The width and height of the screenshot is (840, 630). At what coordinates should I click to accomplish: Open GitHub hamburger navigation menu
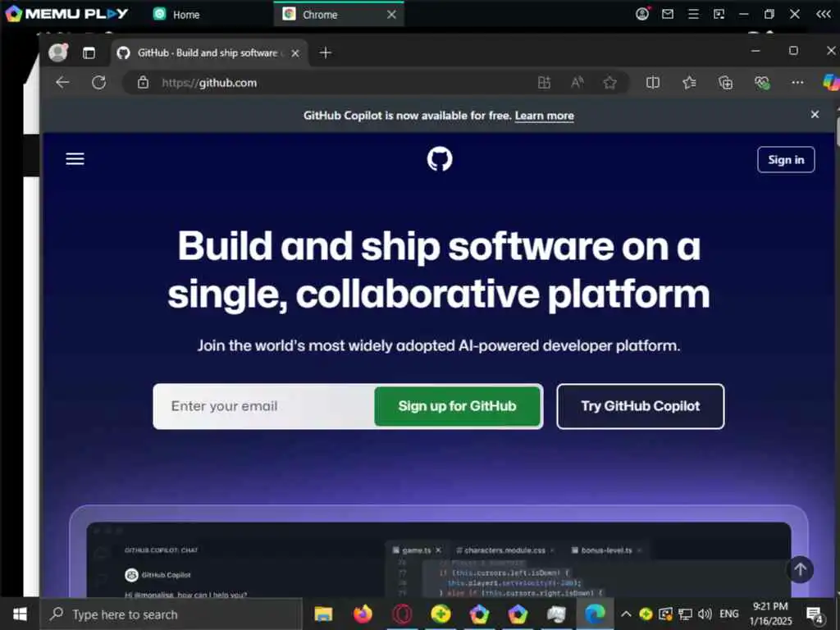(x=75, y=159)
